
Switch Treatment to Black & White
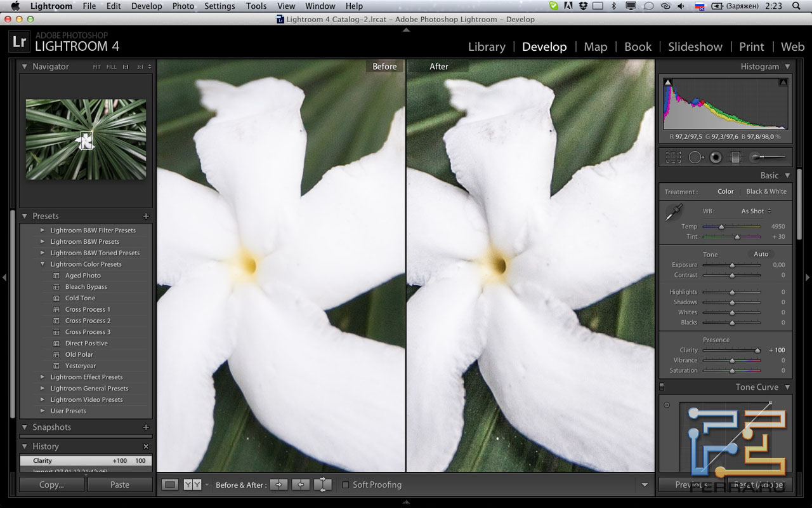pos(766,191)
